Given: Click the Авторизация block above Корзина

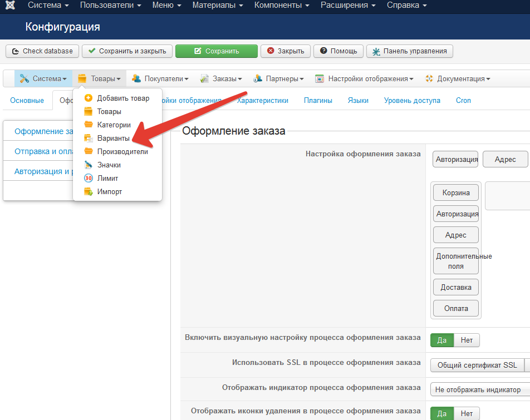Looking at the screenshot, I should pyautogui.click(x=455, y=159).
